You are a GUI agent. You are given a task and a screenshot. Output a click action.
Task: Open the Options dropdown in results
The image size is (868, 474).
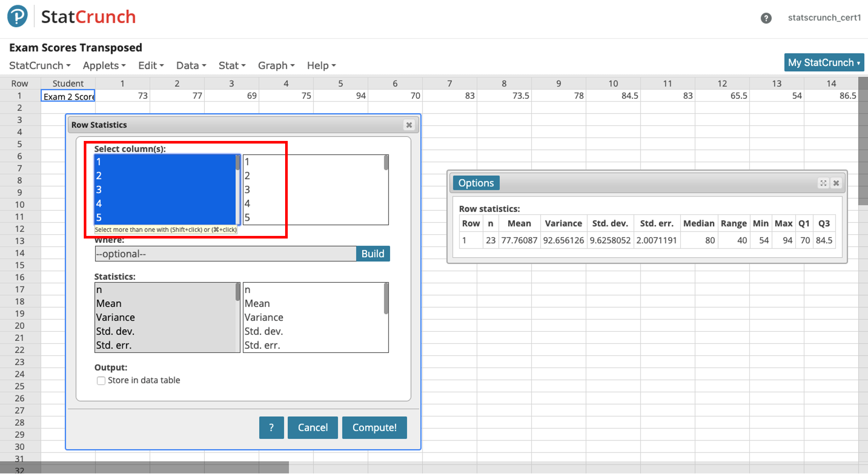pyautogui.click(x=476, y=183)
